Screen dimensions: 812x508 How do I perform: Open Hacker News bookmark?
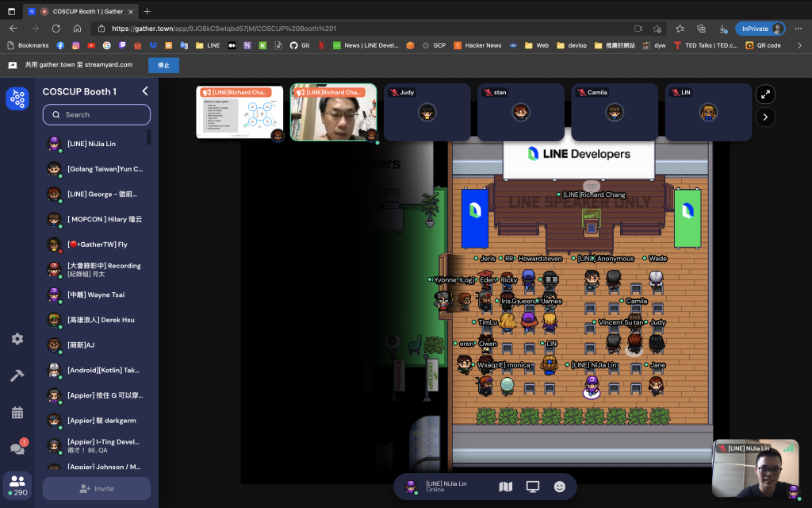477,45
